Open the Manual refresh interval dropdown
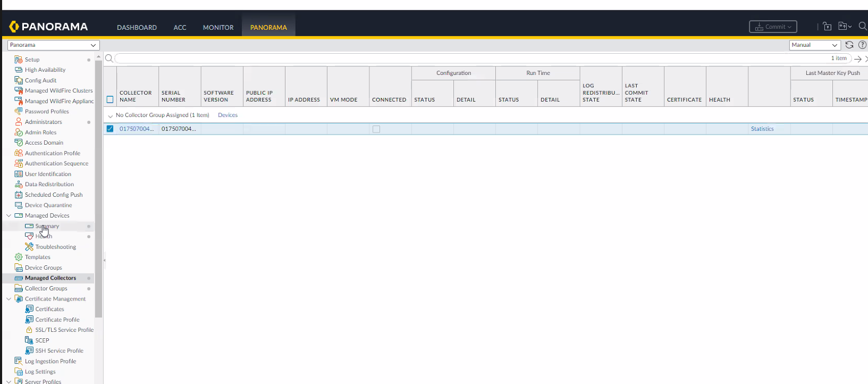 tap(814, 45)
